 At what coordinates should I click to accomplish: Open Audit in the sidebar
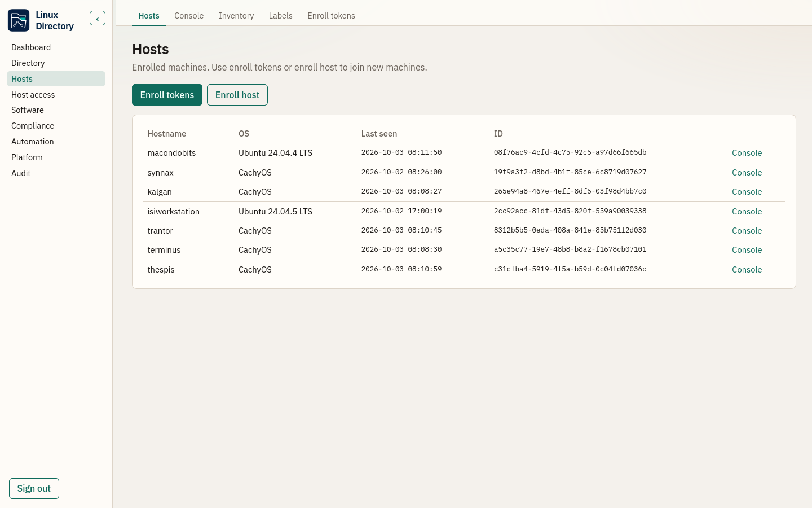click(x=56, y=173)
